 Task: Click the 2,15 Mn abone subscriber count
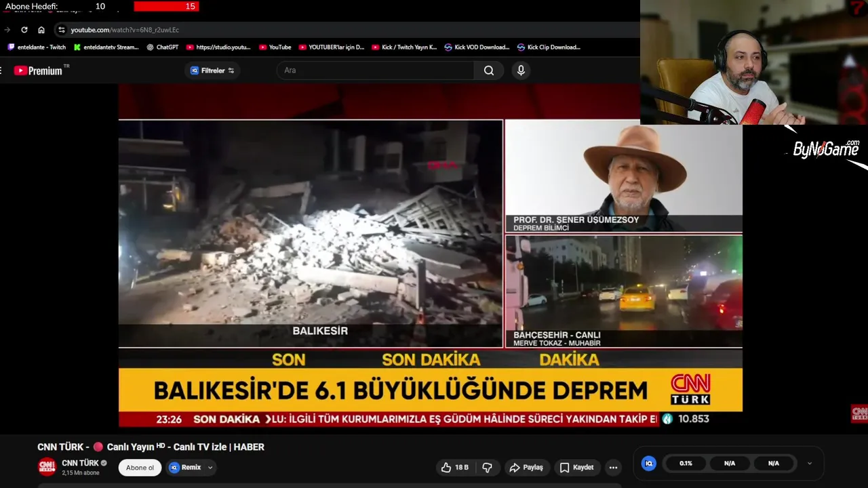[x=81, y=472]
